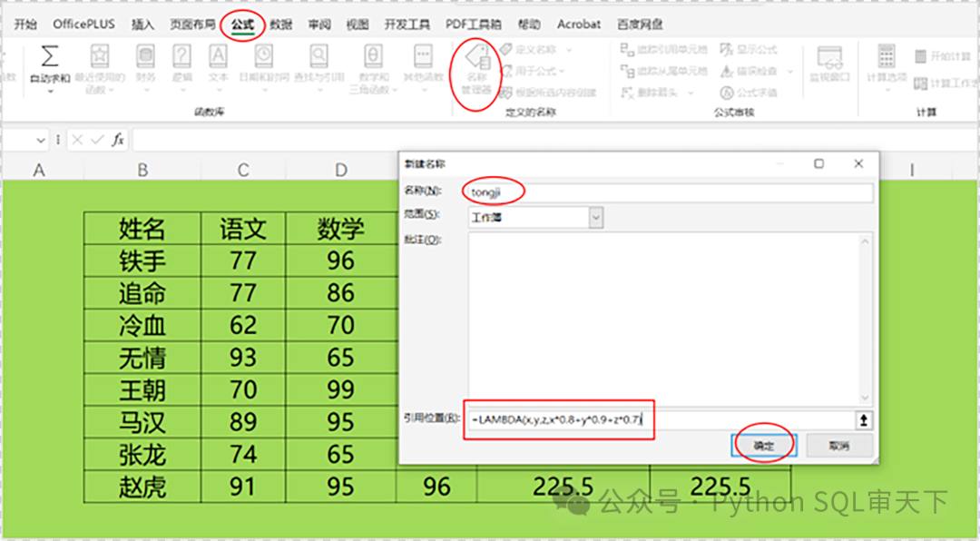Viewport: 980px width, 541px height.
Task: Click the collapse dialog arrow beside reference box
Action: 863,419
